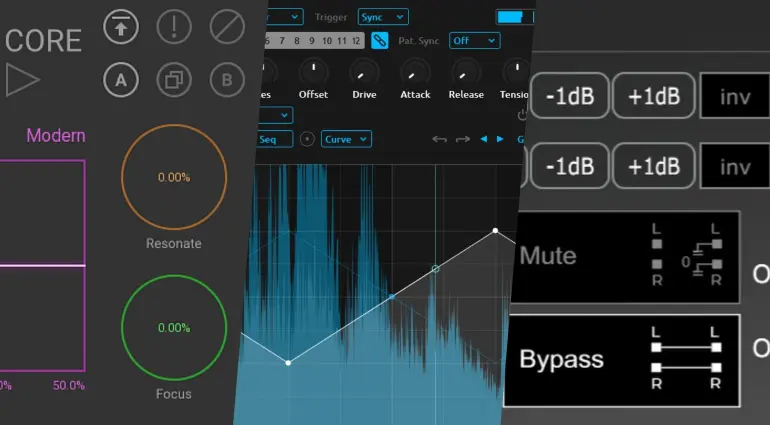Toggle the Mute channel button
This screenshot has height=425, width=770.
click(620, 256)
